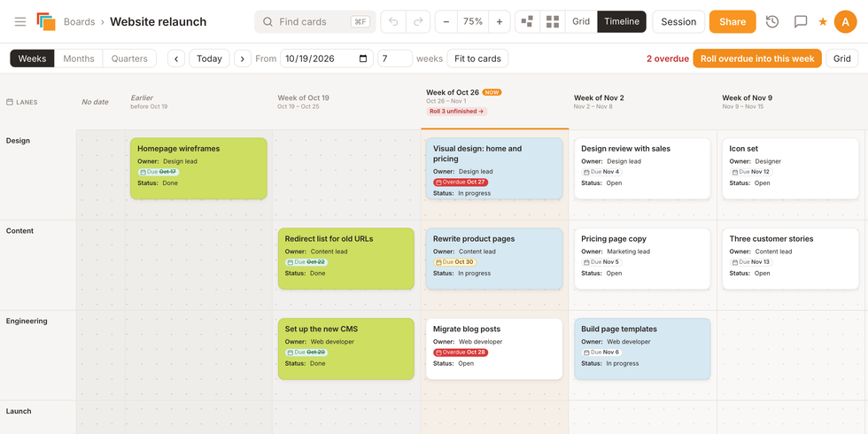Open the Three customer stories card
Viewport: 868px width, 434px height.
(790, 259)
